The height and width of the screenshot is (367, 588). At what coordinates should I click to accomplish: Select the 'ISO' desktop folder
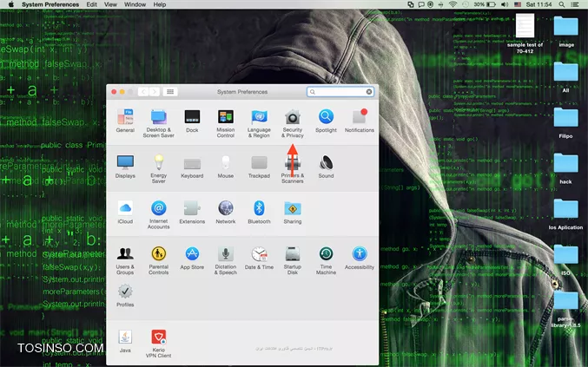(x=566, y=260)
